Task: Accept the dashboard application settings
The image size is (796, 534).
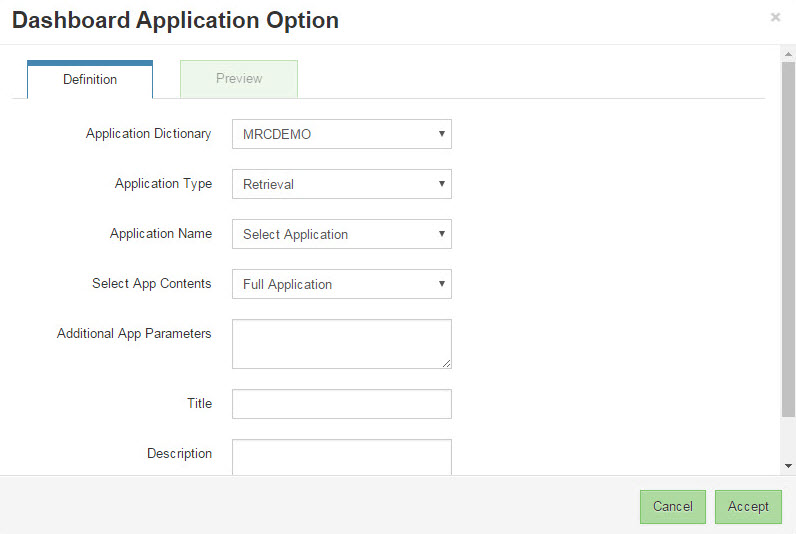Action: tap(748, 507)
